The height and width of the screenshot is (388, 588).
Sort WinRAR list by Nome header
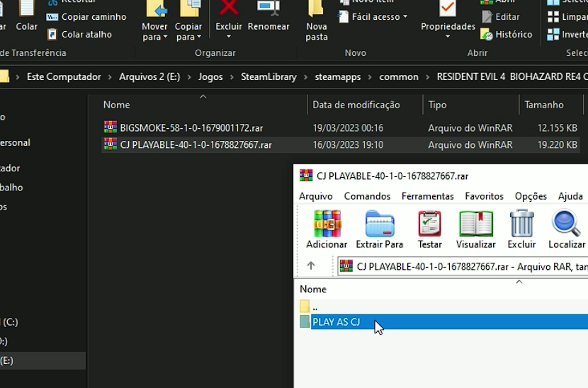coord(313,289)
